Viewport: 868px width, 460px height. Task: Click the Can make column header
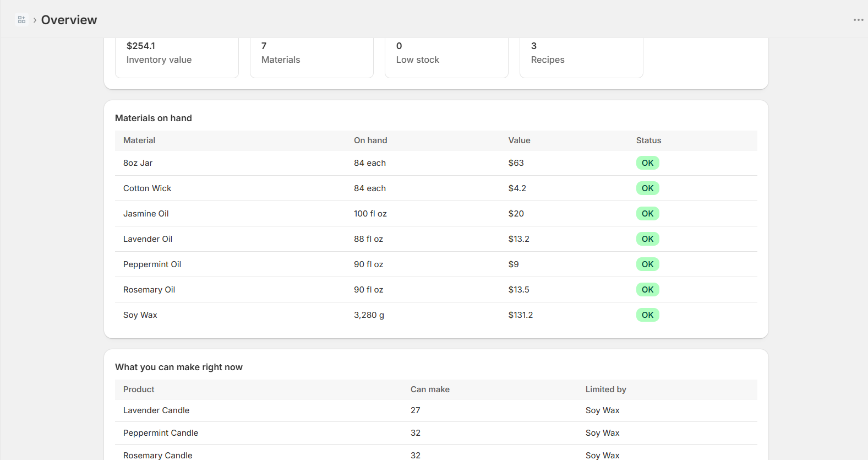(430, 389)
